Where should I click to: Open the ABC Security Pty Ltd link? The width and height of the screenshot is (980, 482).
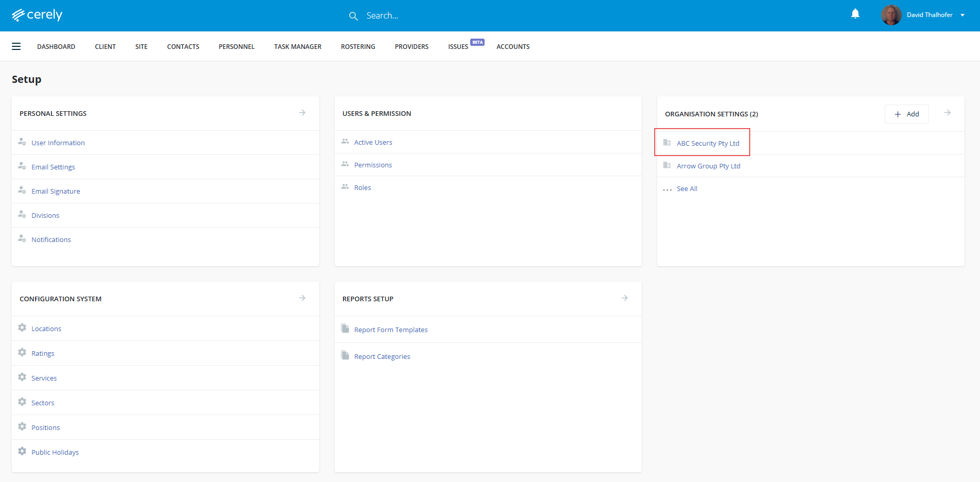tap(708, 144)
